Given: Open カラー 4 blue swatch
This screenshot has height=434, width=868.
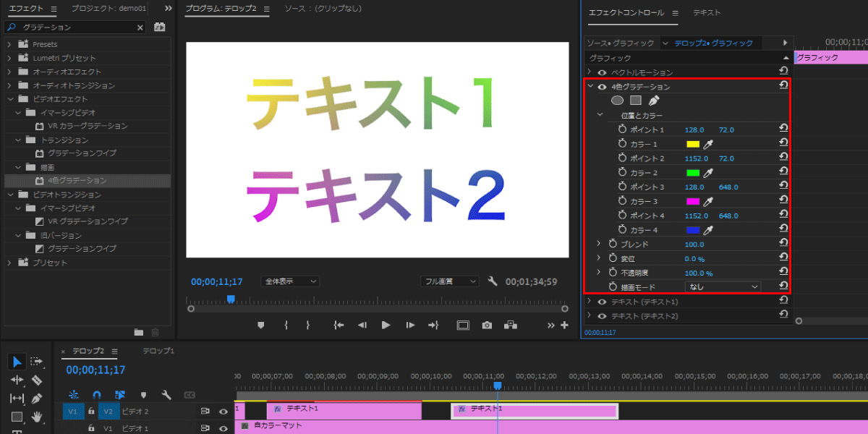Looking at the screenshot, I should (x=692, y=230).
